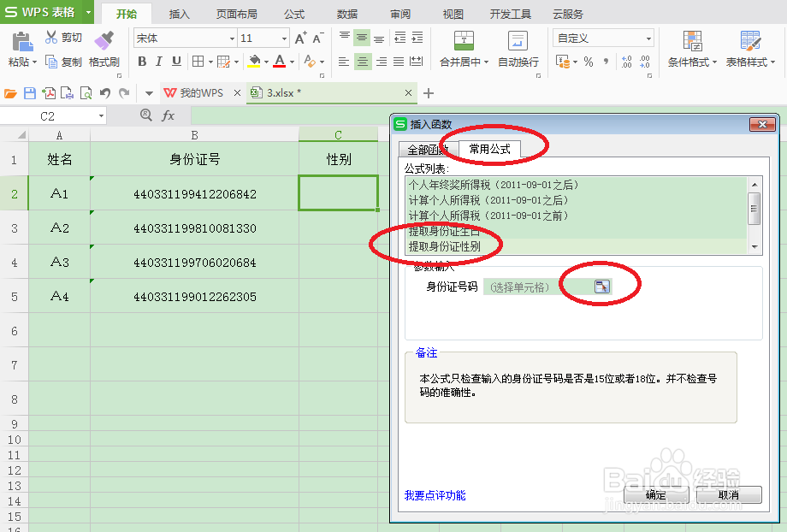Open the WPS application menu arrow
This screenshot has height=532, width=787.
(88, 13)
